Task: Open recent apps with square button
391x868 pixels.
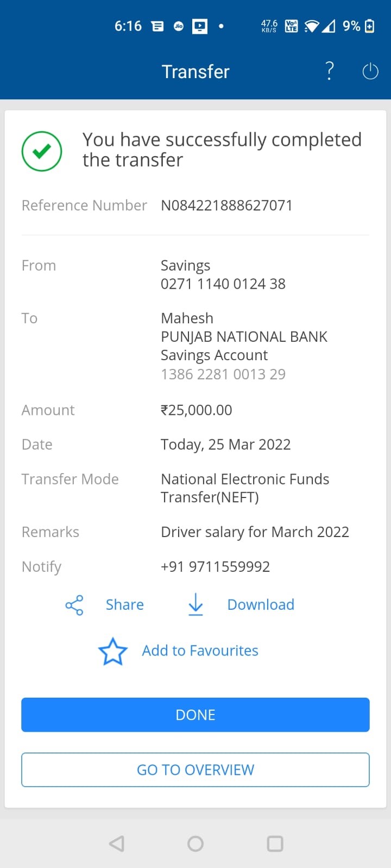Action: [x=275, y=844]
